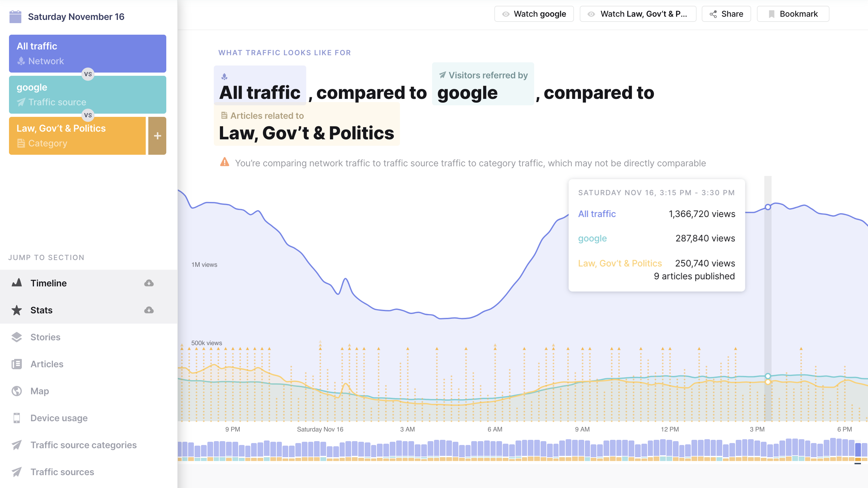This screenshot has width=868, height=488.
Task: Open the Traffic source categories section
Action: tap(83, 445)
